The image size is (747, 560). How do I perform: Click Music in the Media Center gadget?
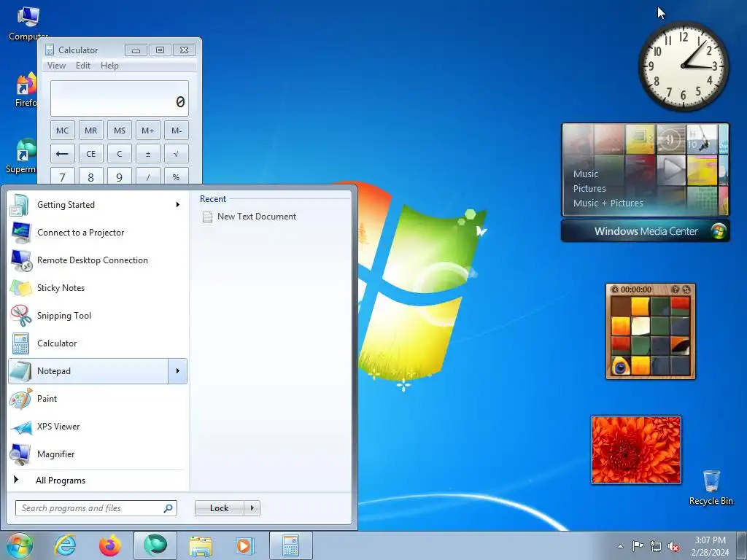pyautogui.click(x=586, y=174)
